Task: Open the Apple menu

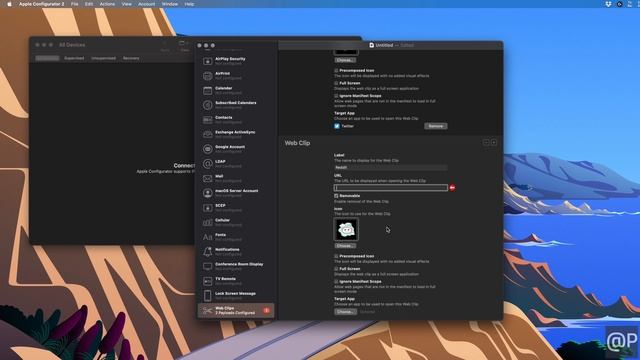Action: click(x=9, y=4)
